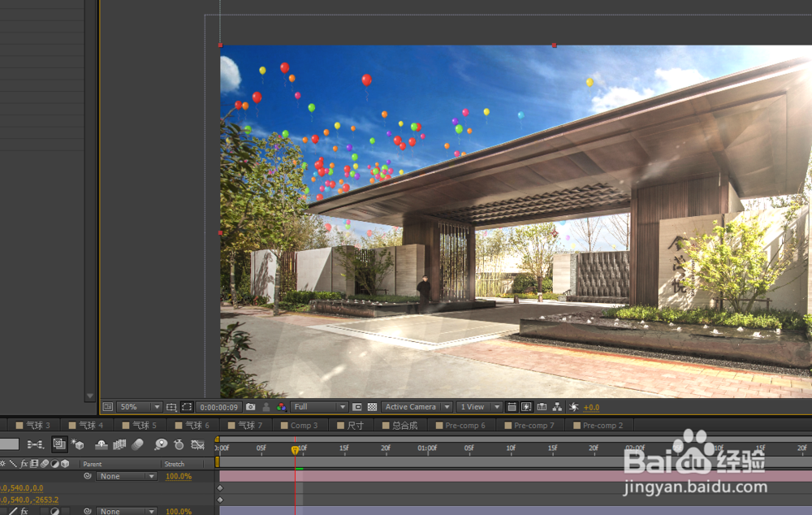Click the reset exposure icon
The width and height of the screenshot is (812, 515).
coord(574,407)
